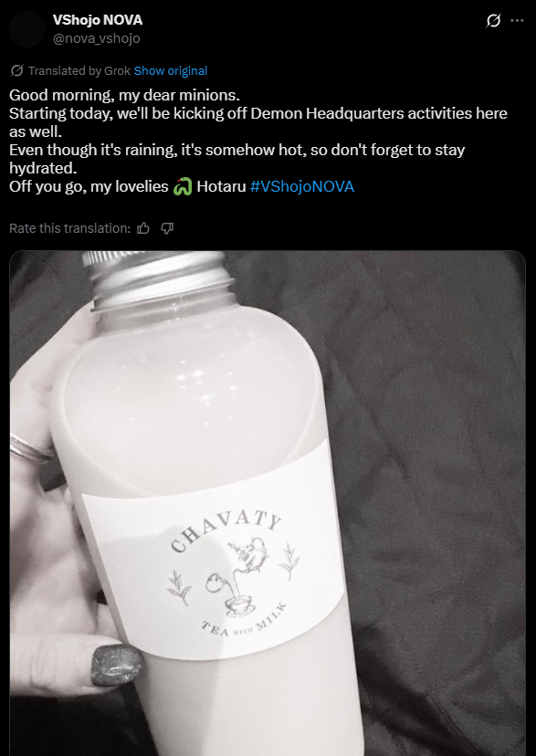Click Show original link

point(171,71)
